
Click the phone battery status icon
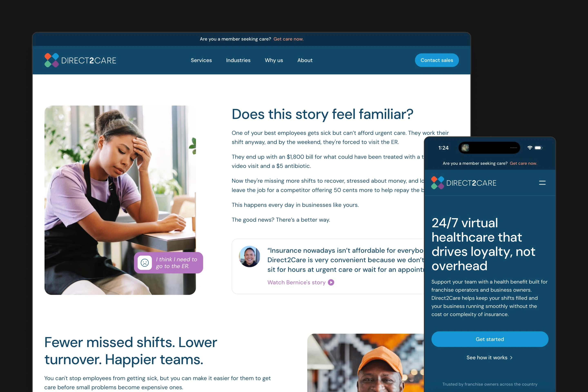(538, 148)
